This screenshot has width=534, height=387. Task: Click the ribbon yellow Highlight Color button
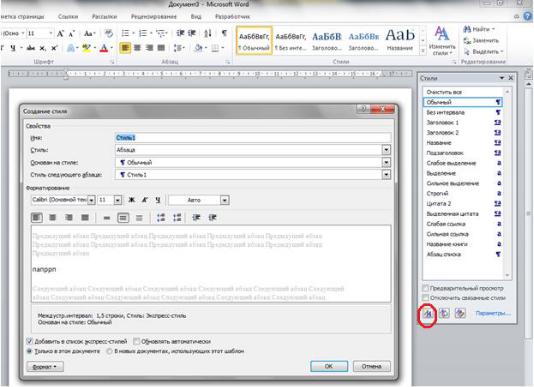87,48
